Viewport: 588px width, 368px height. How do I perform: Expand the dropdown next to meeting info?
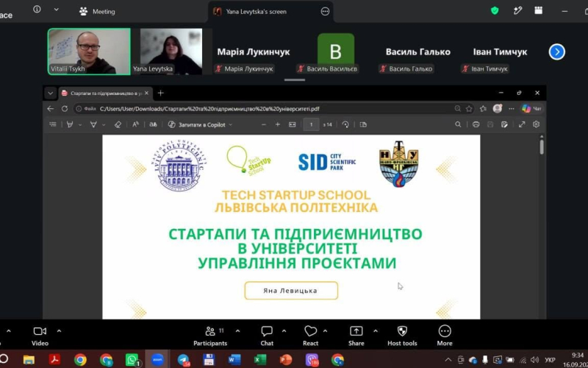pyautogui.click(x=57, y=10)
